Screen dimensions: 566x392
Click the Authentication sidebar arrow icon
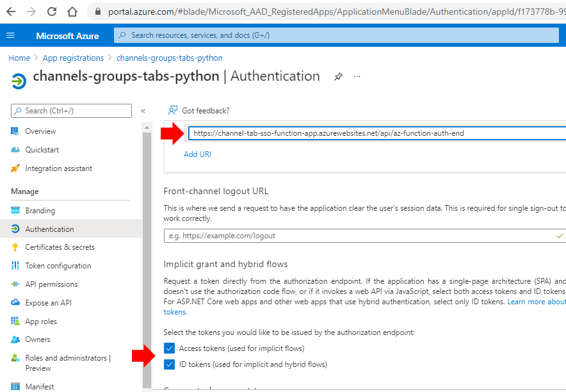pos(15,229)
